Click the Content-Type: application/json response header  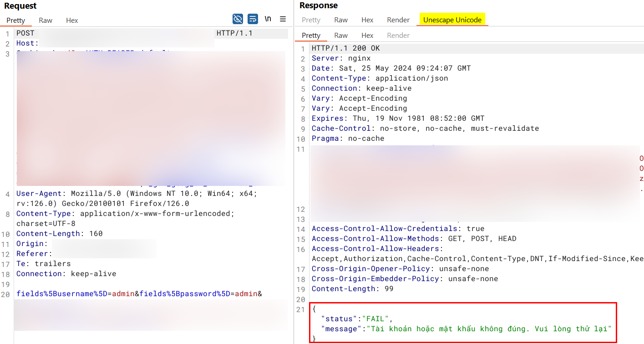point(380,78)
